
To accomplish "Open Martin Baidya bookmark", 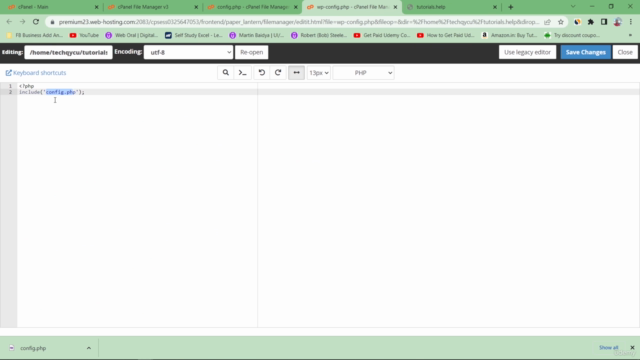I will [257, 36].
